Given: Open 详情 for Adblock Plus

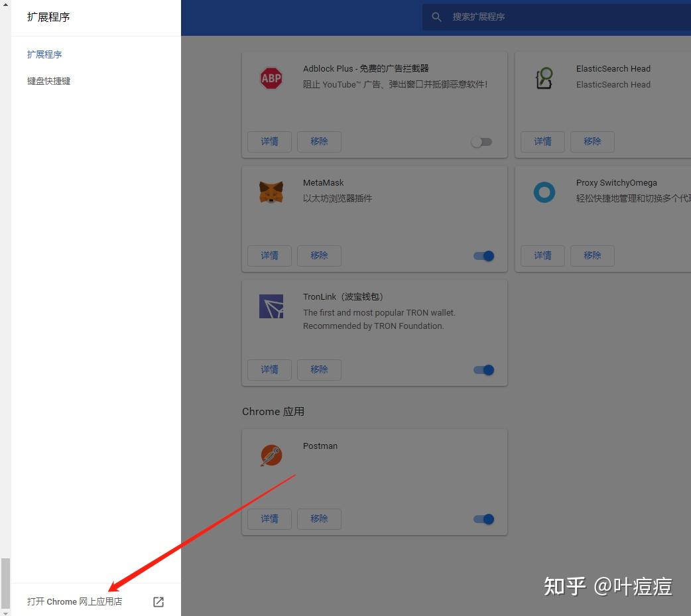Looking at the screenshot, I should (x=269, y=141).
